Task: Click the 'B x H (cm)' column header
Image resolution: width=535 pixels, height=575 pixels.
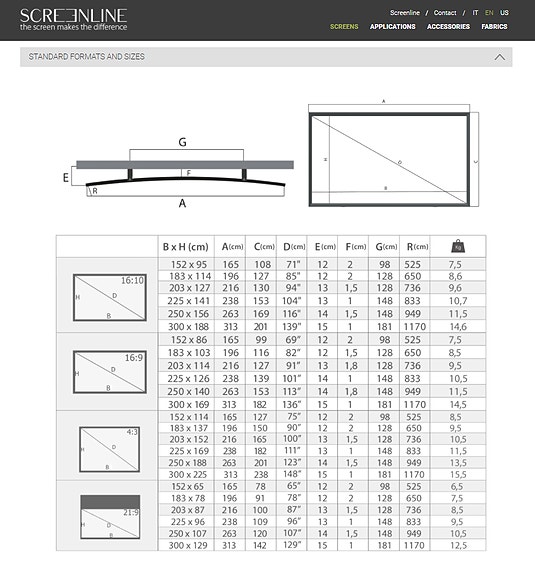Action: 186,247
